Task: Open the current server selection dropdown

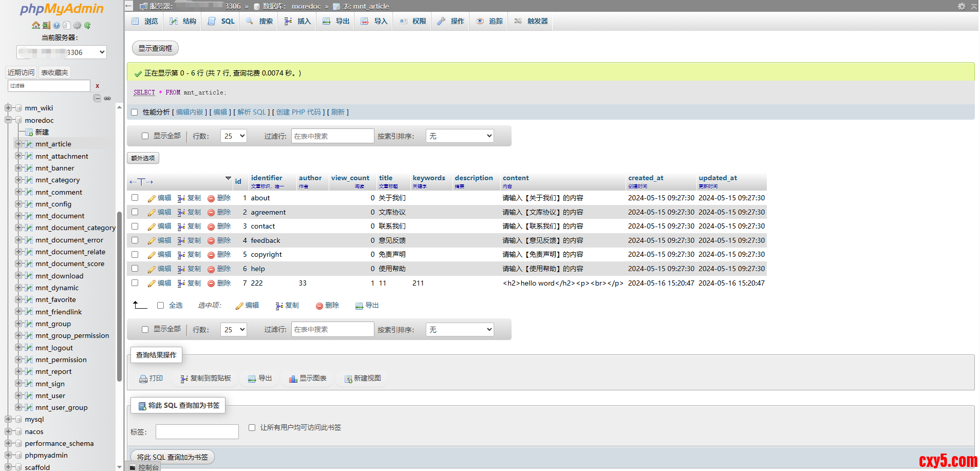Action: pos(62,52)
